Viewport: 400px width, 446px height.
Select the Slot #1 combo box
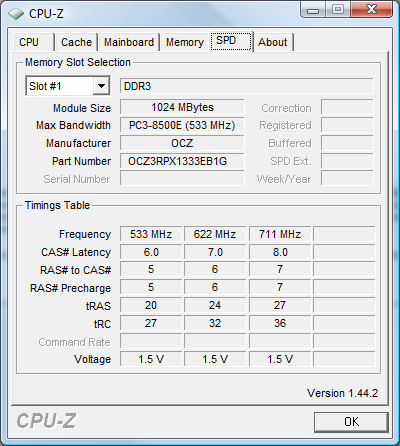[68, 86]
